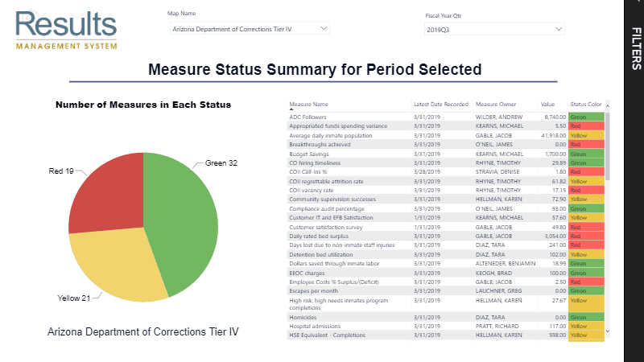Screen dimensions: 644x362
Task: Click 'Arizona Department of Corrections Tier IV' chart caption
Action: point(143,331)
